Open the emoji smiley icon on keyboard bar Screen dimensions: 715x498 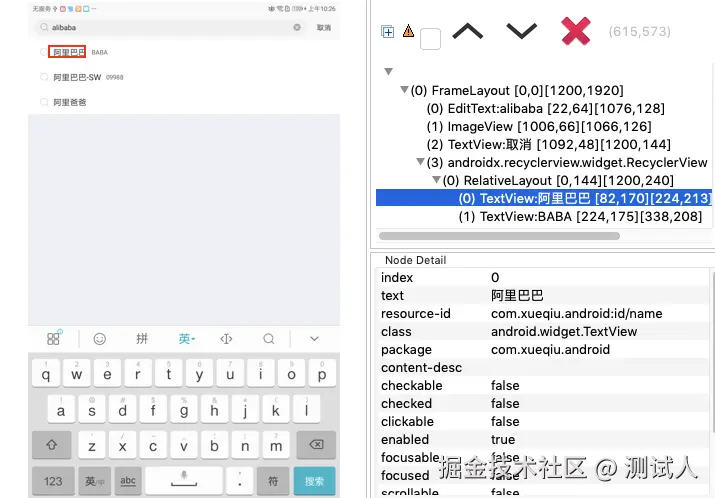coord(99,339)
